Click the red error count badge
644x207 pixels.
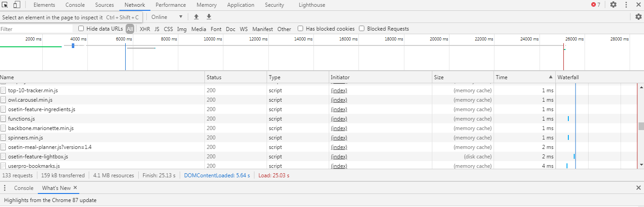[596, 5]
